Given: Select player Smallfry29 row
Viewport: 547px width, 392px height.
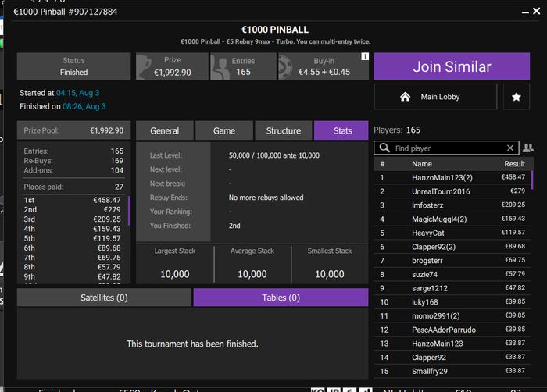Looking at the screenshot, I should [452, 371].
